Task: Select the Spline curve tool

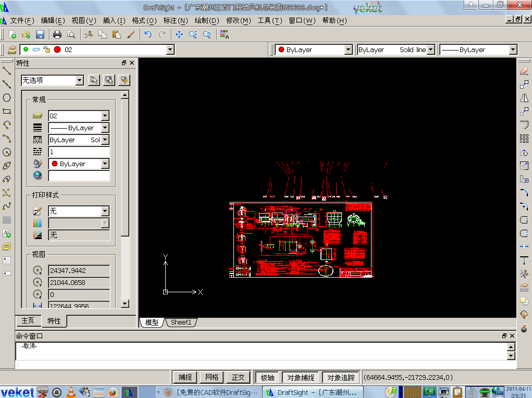Action: coord(7,206)
